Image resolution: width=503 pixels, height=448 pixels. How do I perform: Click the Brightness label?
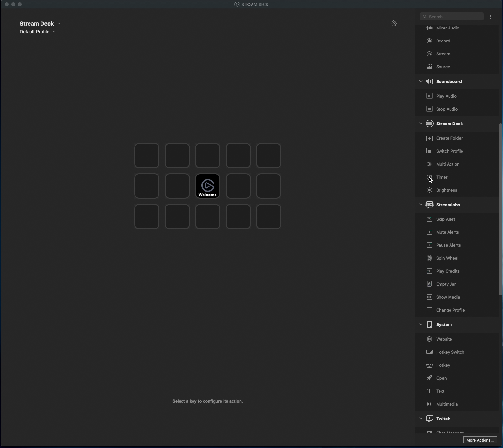point(447,190)
